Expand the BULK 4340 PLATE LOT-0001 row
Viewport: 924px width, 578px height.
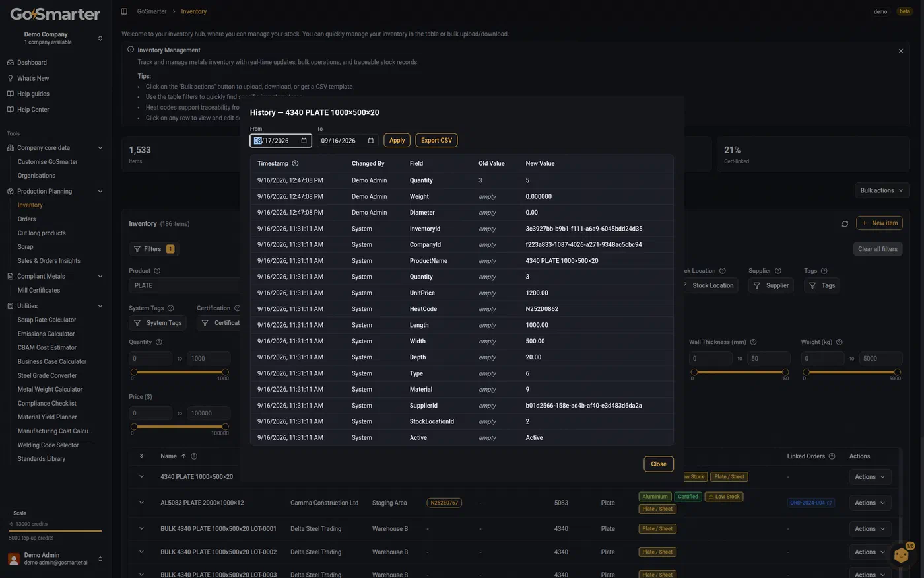tap(141, 528)
